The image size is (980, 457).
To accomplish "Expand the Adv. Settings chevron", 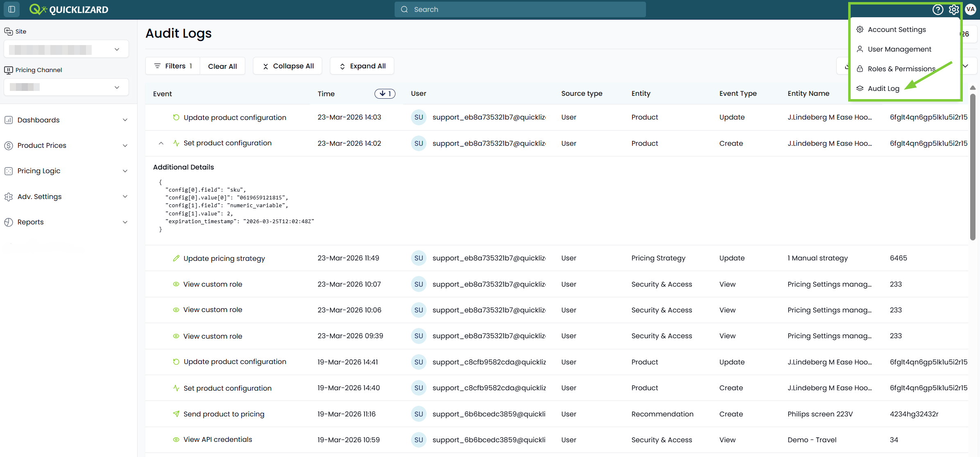I will pyautogui.click(x=125, y=197).
